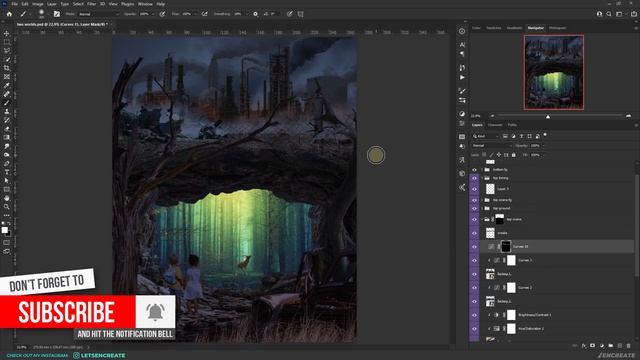Expand the top scene fg group

click(482, 200)
